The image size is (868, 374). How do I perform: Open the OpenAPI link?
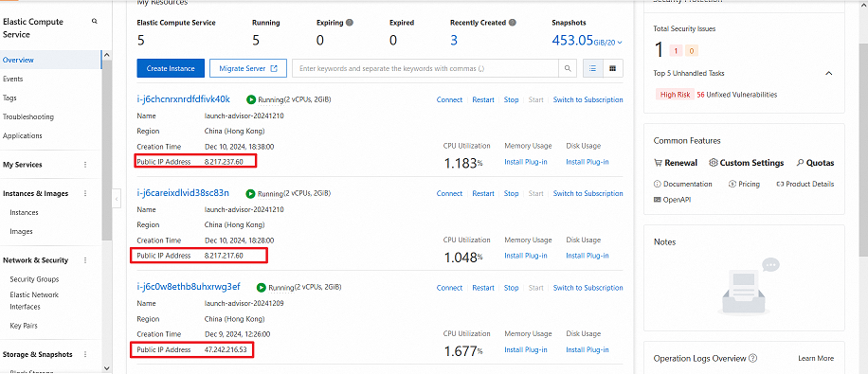(x=672, y=200)
